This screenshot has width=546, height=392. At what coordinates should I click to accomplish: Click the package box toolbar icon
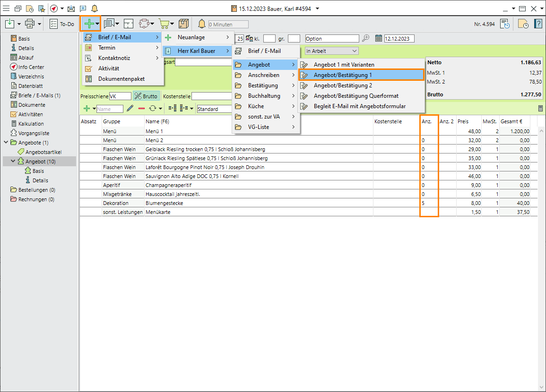coord(183,24)
